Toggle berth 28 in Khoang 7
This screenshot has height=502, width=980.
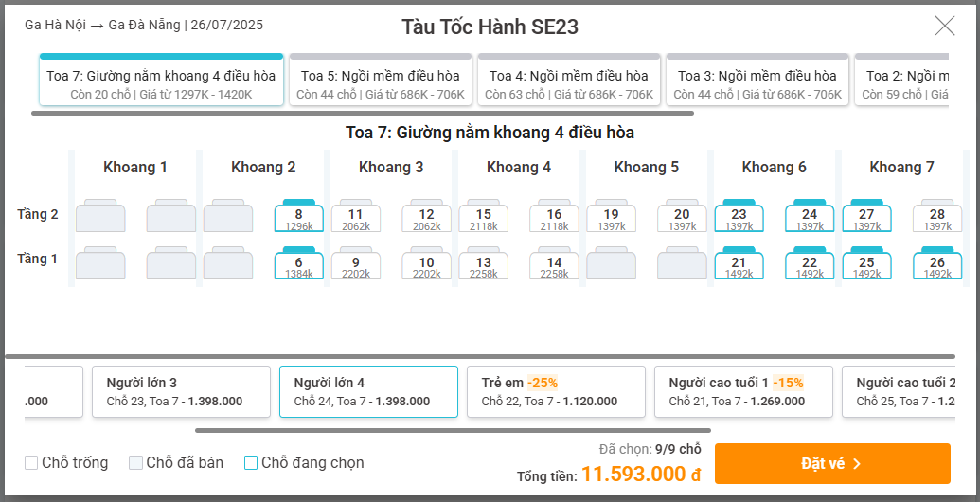[x=936, y=216]
